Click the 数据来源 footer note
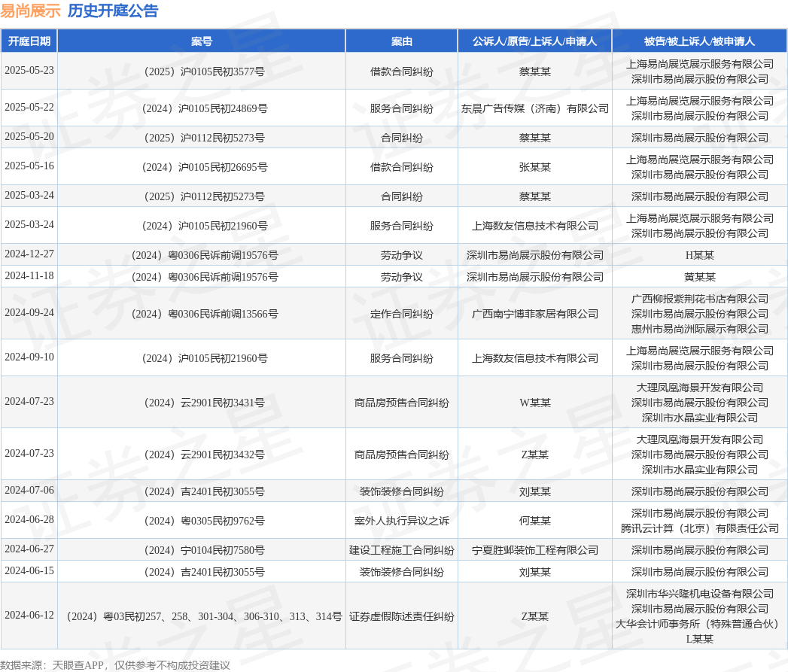This screenshot has width=788, height=672. [114, 665]
